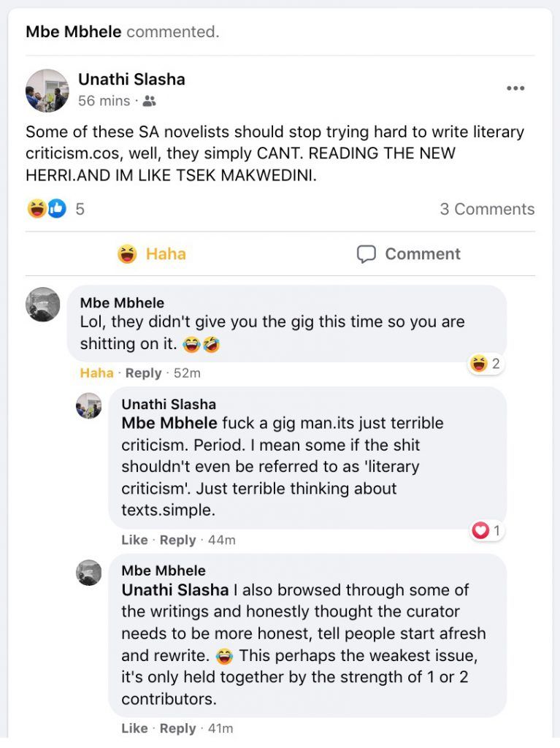
Task: Toggle Haha under Mbe Mbhele's first comment
Action: click(96, 373)
